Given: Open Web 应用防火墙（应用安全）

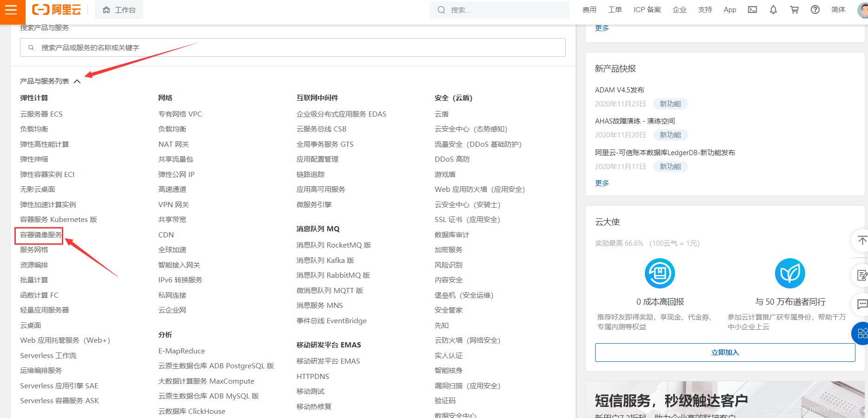Looking at the screenshot, I should (x=480, y=189).
